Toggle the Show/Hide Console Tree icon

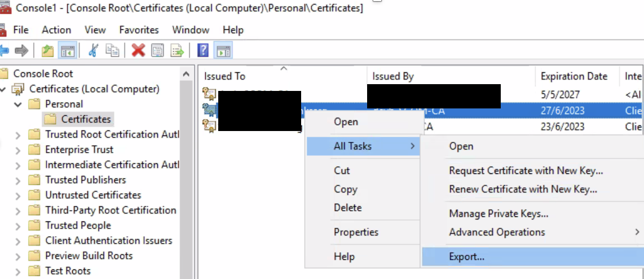click(68, 51)
